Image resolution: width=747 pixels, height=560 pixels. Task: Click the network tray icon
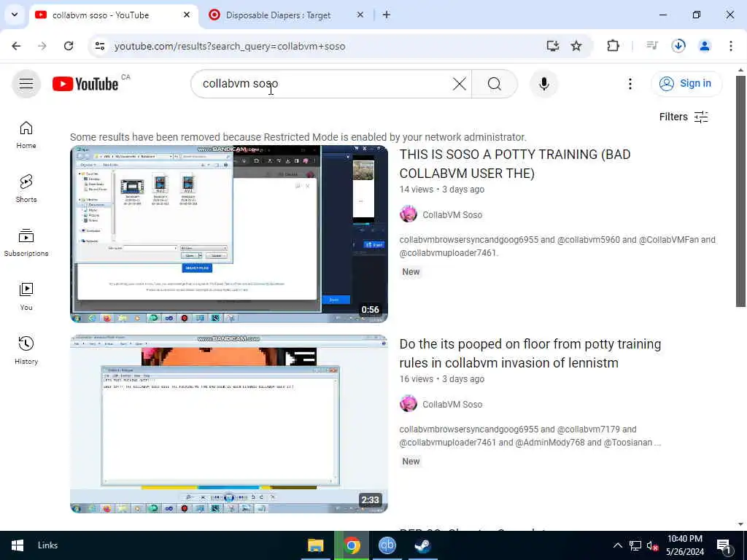635,545
